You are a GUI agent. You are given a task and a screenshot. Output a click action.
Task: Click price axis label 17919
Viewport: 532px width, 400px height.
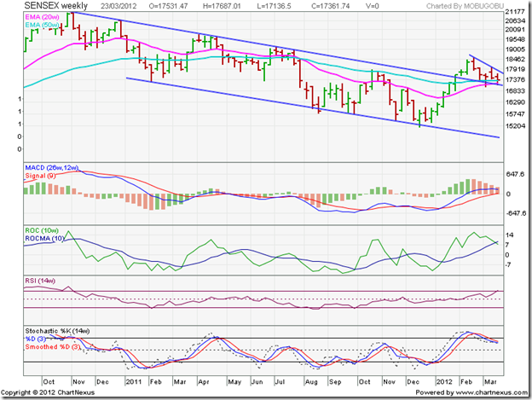(515, 70)
